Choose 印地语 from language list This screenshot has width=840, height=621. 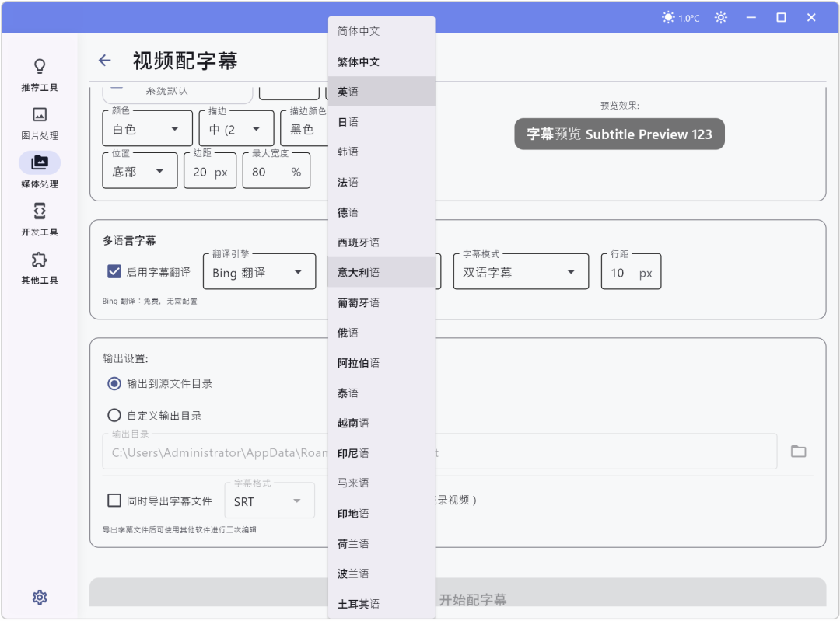[x=381, y=514]
